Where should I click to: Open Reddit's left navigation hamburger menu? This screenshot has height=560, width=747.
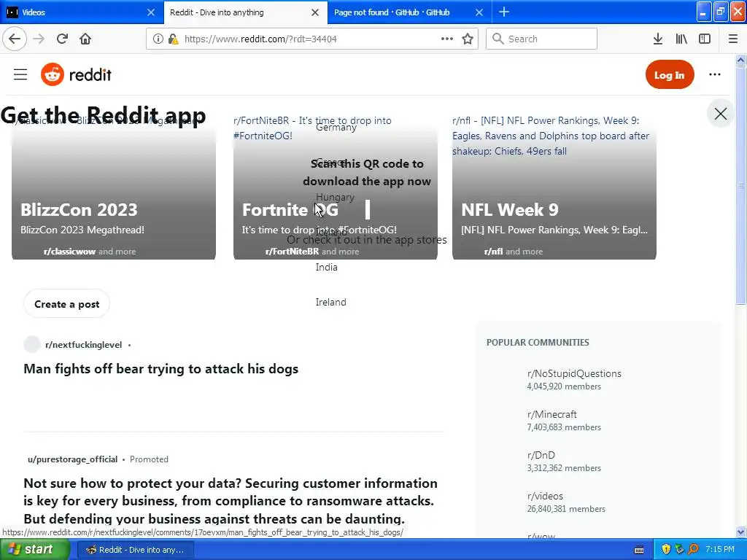tap(20, 74)
